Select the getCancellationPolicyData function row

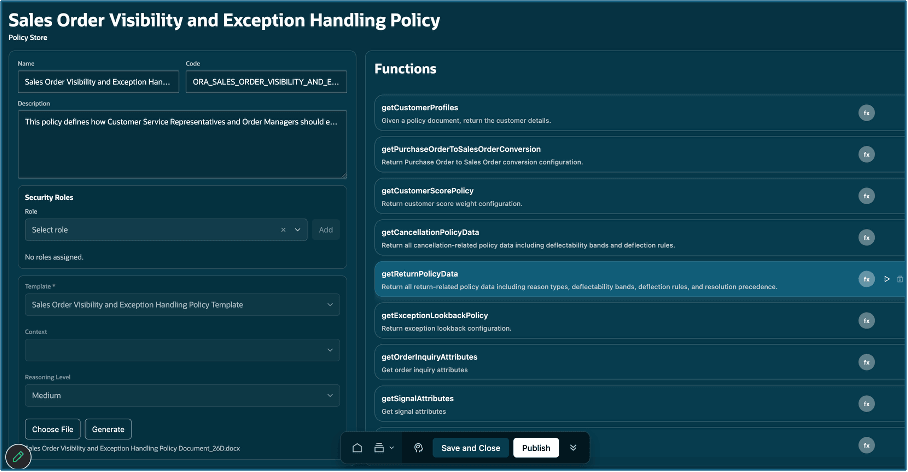point(640,238)
